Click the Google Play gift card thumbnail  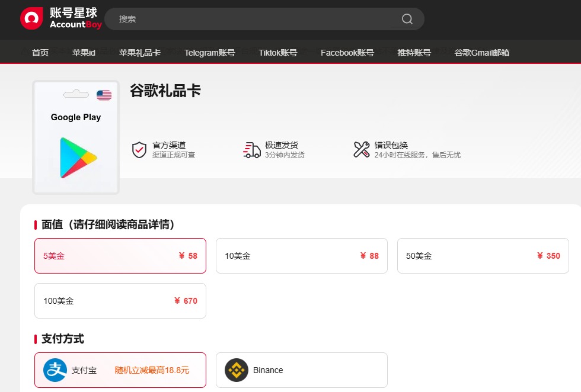pyautogui.click(x=76, y=137)
